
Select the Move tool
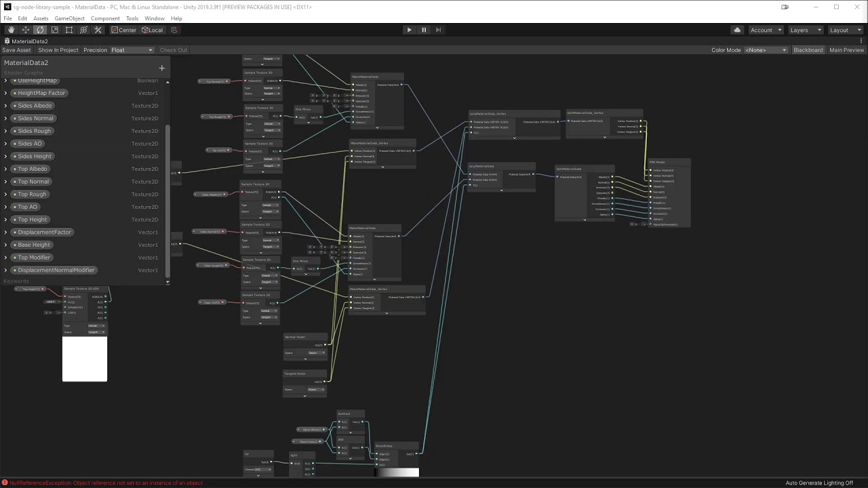(26, 30)
